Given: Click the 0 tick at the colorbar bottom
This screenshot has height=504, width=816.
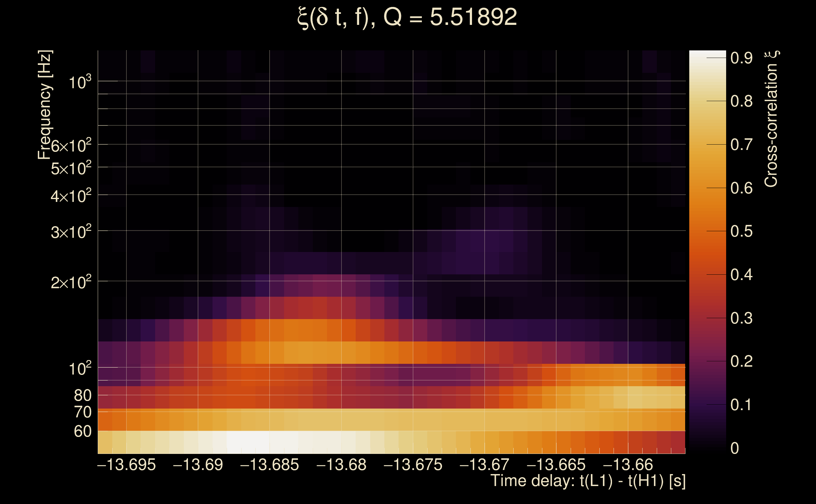Looking at the screenshot, I should coord(735,448).
